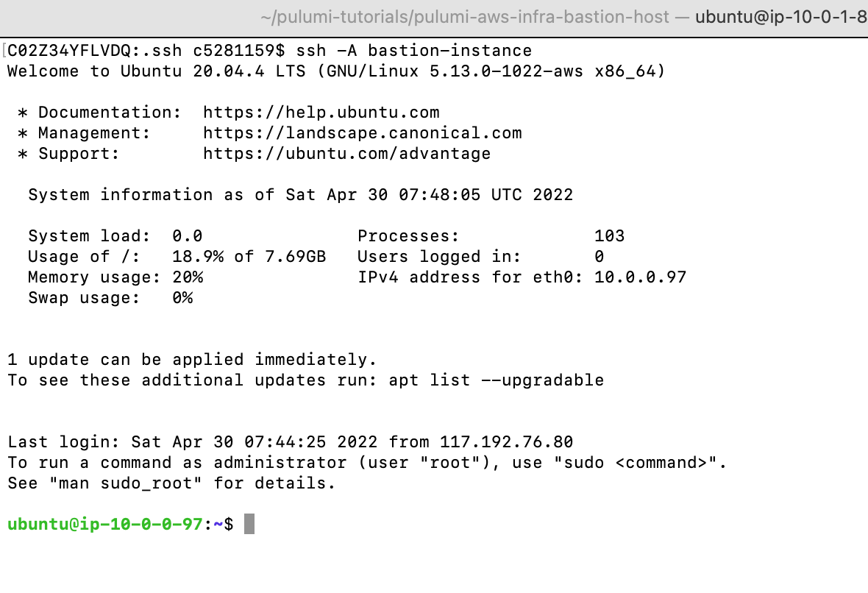This screenshot has height=593, width=868.
Task: Open the ubuntu.com/advantage support URL
Action: 346,153
